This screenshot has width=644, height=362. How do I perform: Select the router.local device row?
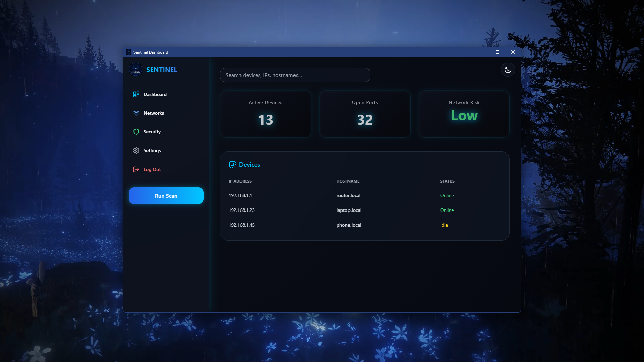(x=348, y=195)
